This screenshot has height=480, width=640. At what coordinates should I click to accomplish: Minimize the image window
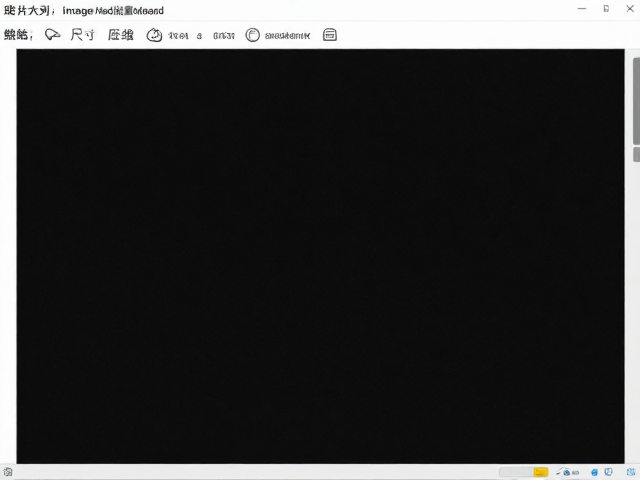[582, 9]
